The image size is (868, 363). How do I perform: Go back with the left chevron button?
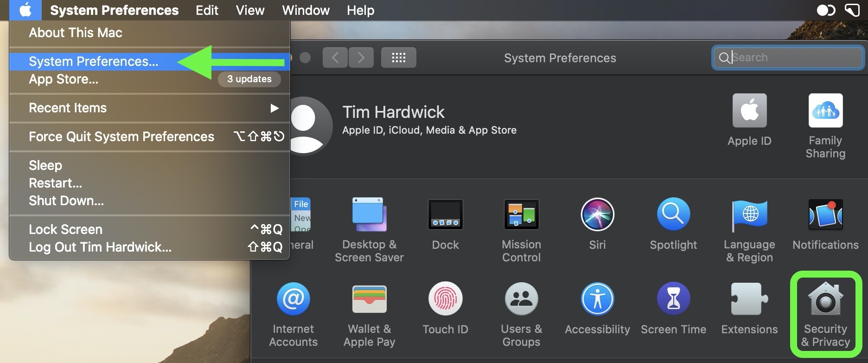[335, 58]
